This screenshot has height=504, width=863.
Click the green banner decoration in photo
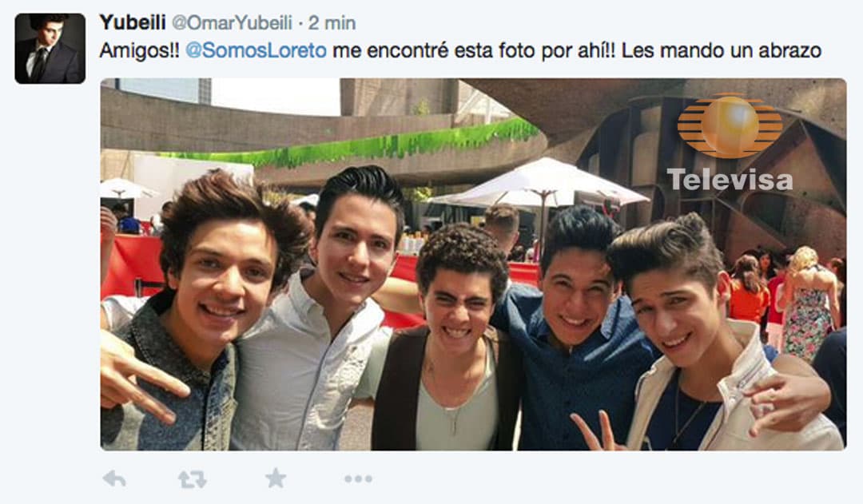coord(352,143)
